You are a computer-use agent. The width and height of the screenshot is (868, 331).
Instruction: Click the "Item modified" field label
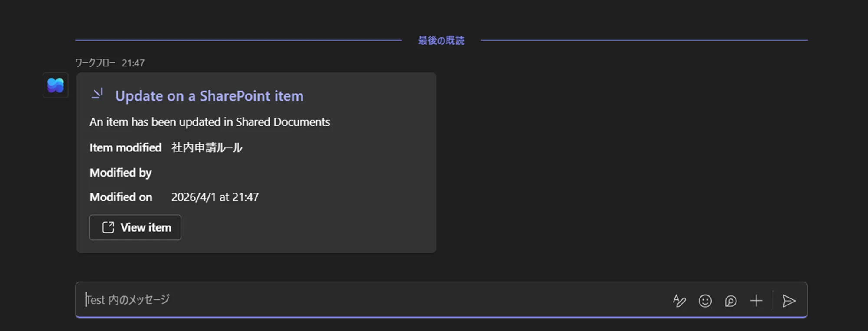pos(125,147)
